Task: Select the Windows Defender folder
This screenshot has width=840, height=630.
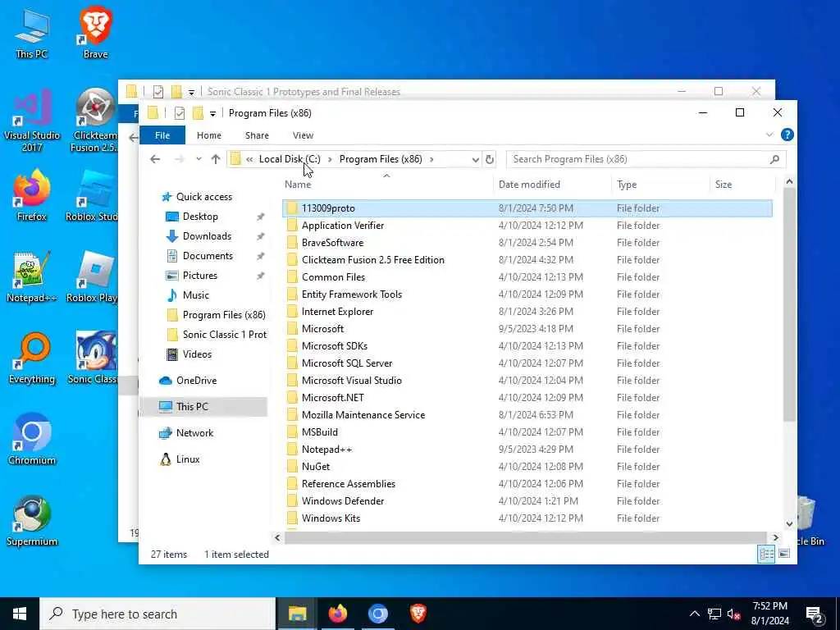Action: (x=527, y=501)
